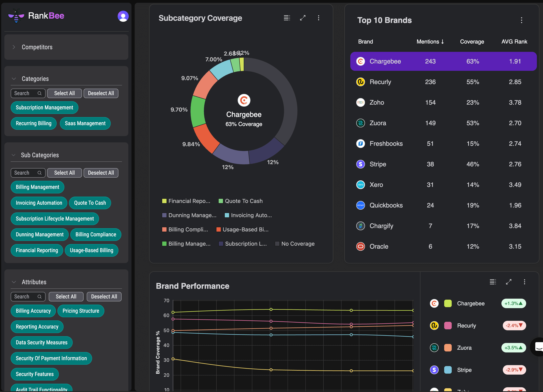Screen dimensions: 543x392
Task: Toggle the Recurring Billing category chip
Action: pos(33,123)
